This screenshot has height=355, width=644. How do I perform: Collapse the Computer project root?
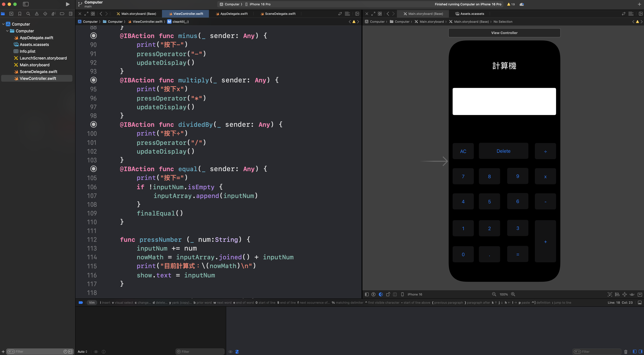click(x=3, y=24)
